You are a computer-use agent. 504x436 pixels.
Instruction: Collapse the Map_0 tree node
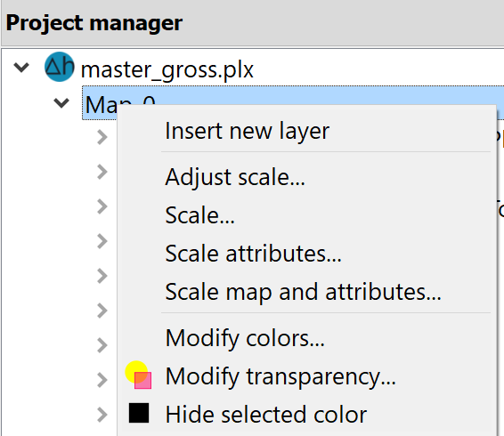(61, 103)
